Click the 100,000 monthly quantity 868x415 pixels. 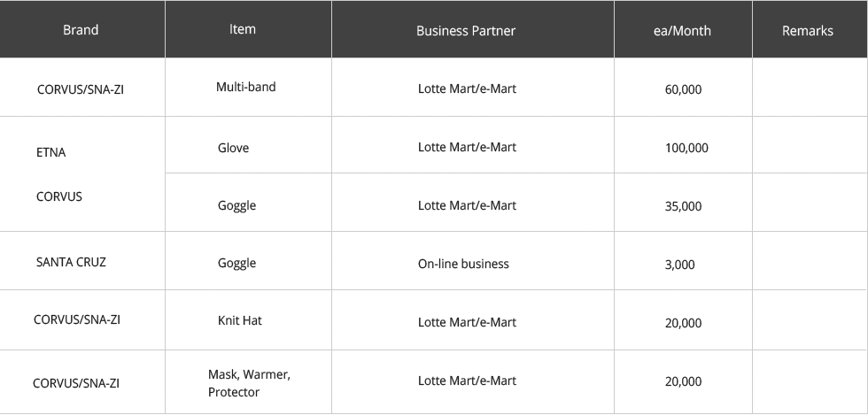(686, 148)
